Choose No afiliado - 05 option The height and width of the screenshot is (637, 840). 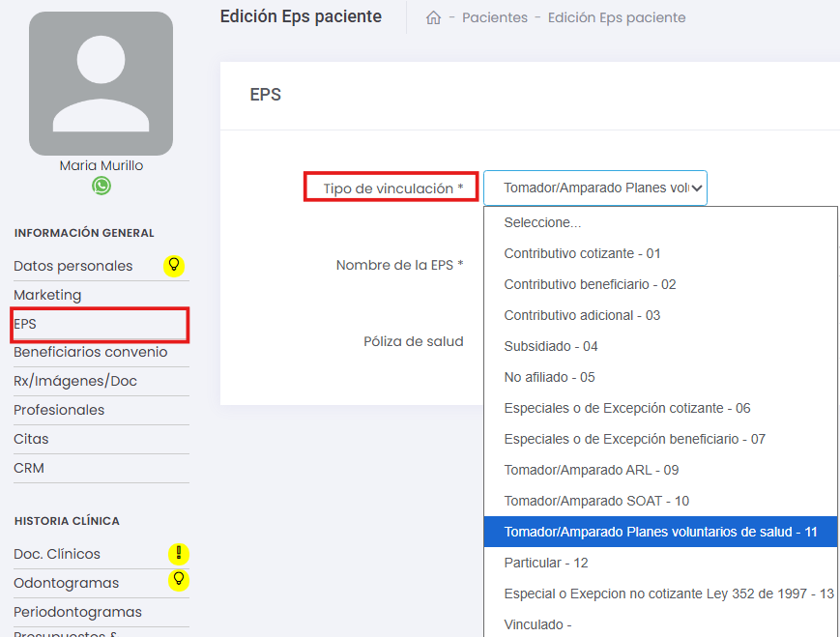tap(549, 377)
